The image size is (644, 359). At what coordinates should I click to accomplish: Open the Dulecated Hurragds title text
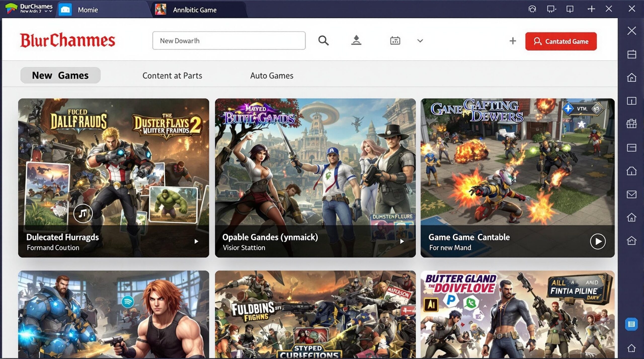(x=62, y=237)
